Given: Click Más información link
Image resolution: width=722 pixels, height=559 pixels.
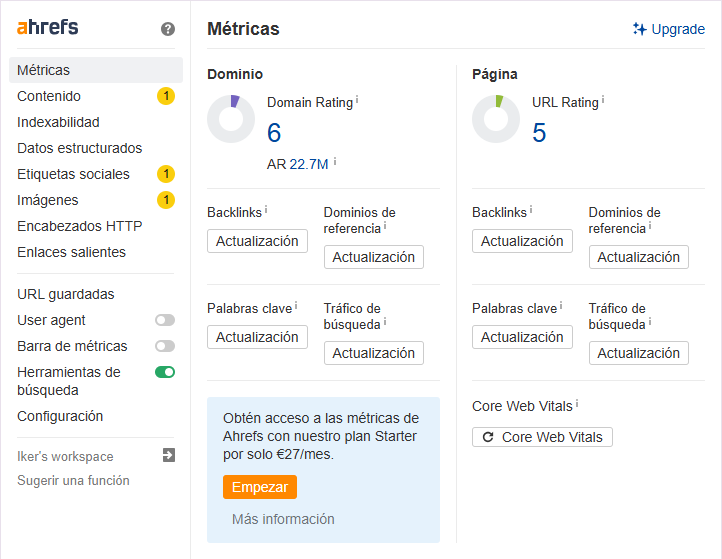Looking at the screenshot, I should (x=283, y=519).
